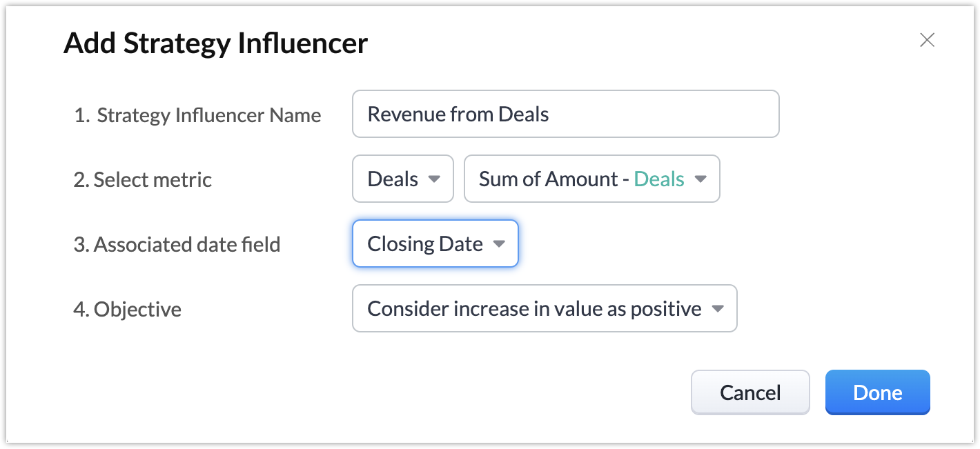Click the green Deals text in metric dropdown

pos(659,179)
